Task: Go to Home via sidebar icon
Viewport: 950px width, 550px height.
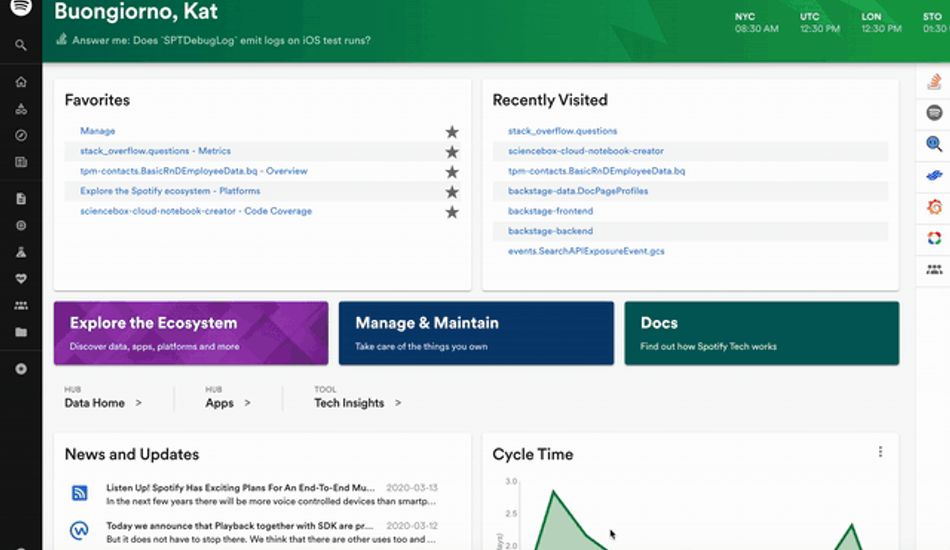Action: click(21, 82)
